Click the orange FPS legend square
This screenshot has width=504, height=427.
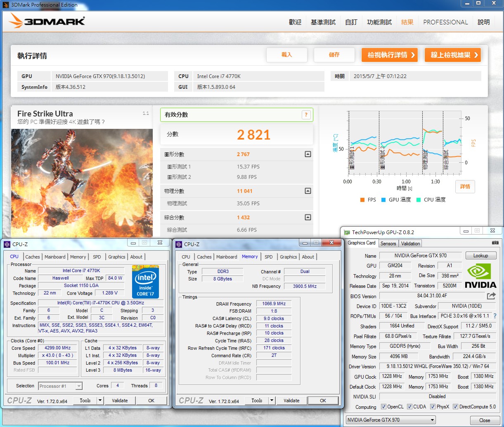click(362, 199)
